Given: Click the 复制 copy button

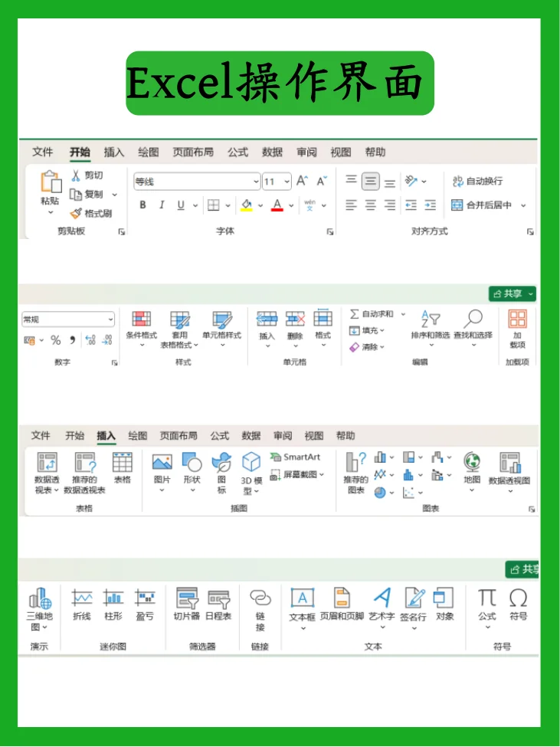Looking at the screenshot, I should point(87,195).
